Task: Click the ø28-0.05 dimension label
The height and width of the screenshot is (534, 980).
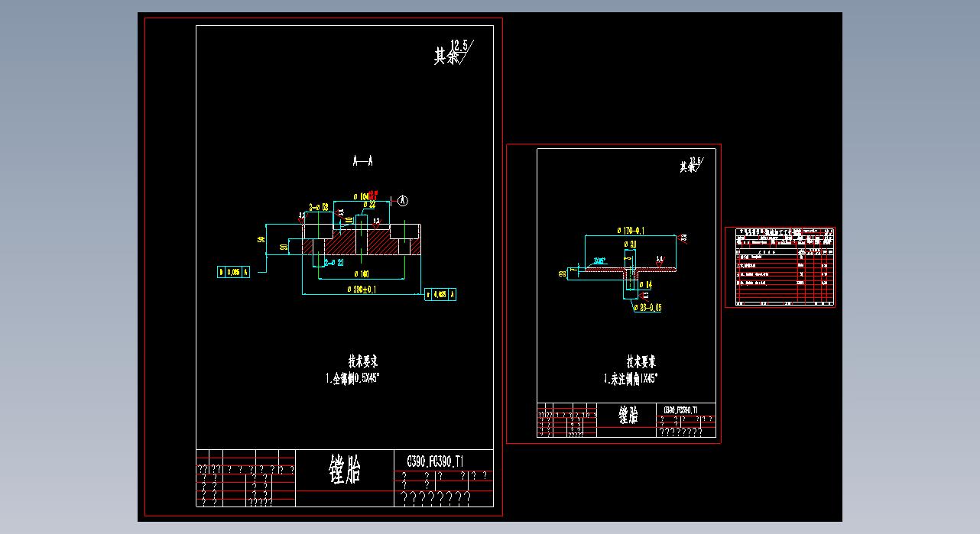Action: point(647,307)
